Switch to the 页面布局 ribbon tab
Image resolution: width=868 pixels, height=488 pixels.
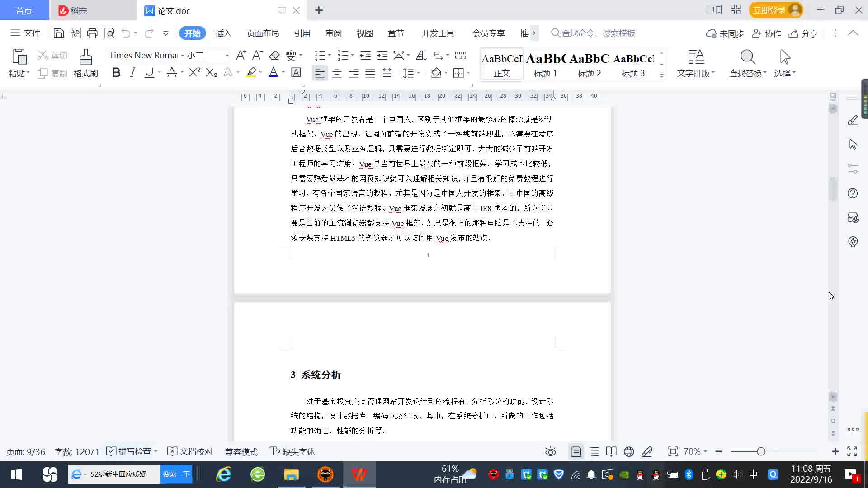point(263,33)
